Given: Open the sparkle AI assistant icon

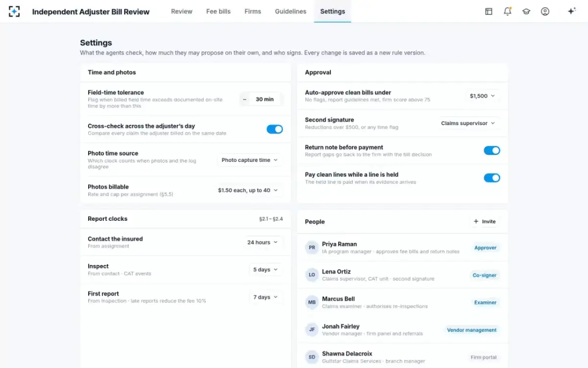Looking at the screenshot, I should 571,11.
